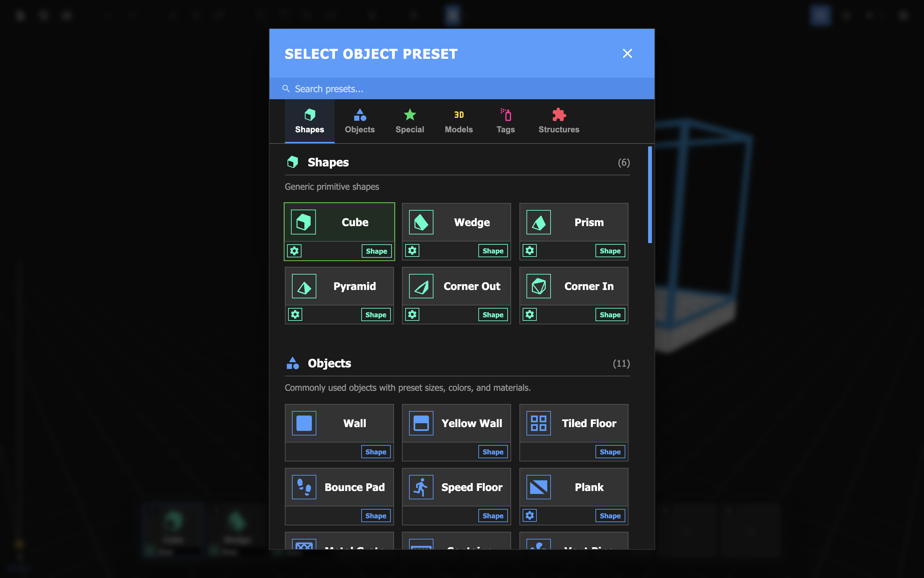Click the search magnifier icon

click(286, 89)
